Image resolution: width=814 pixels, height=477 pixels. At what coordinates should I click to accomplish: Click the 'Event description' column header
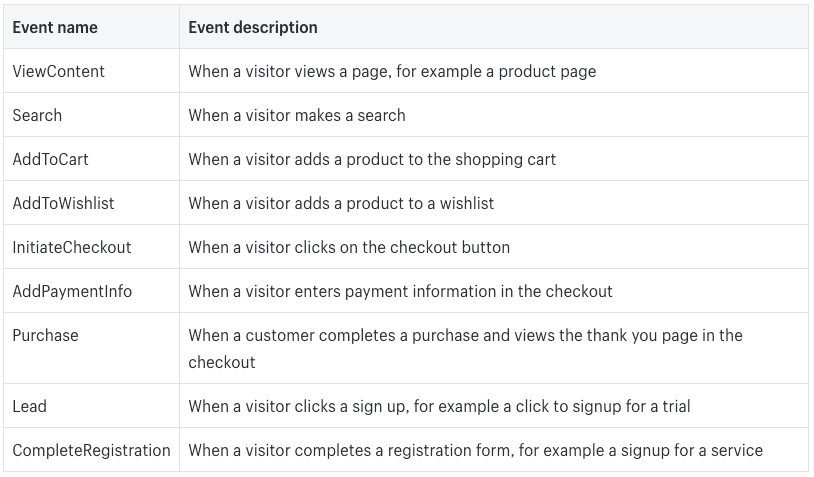click(253, 27)
